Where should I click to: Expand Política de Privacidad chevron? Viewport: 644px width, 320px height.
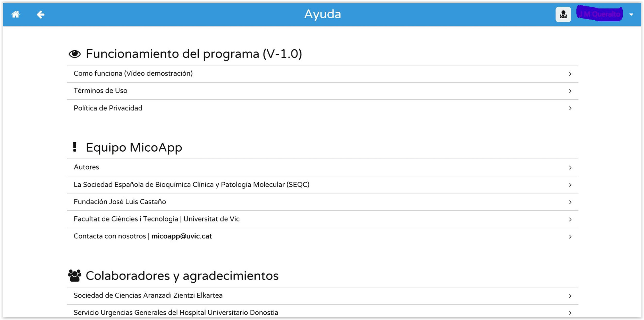(x=570, y=108)
